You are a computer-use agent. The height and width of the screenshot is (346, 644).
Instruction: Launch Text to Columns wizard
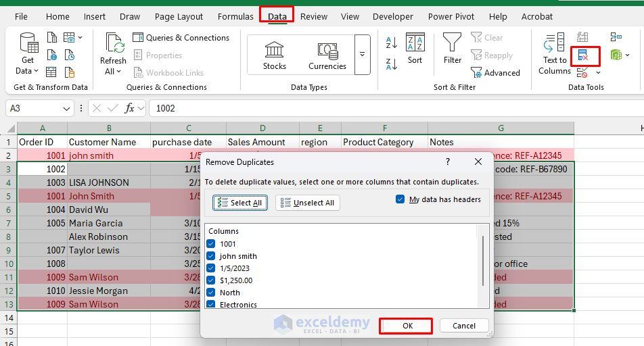555,54
